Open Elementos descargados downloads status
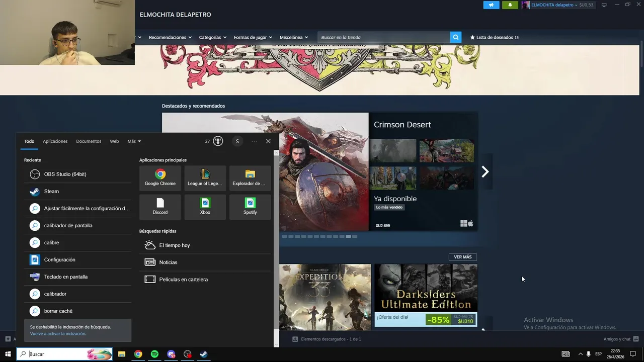This screenshot has width=644, height=362. pyautogui.click(x=327, y=339)
